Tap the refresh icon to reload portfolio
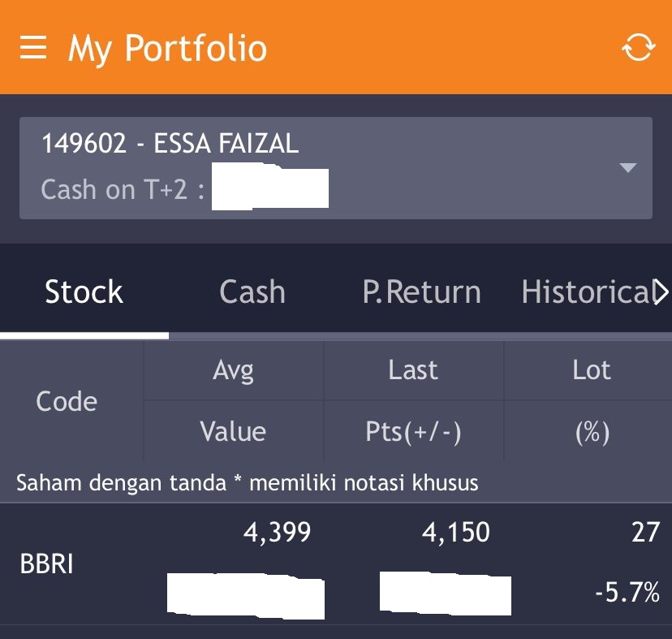 point(638,46)
